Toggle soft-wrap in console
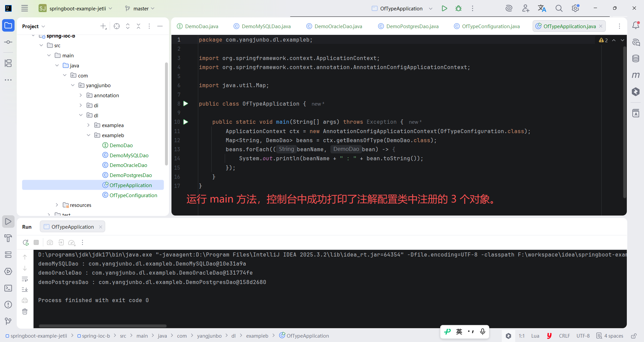This screenshot has width=644, height=342. [25, 279]
